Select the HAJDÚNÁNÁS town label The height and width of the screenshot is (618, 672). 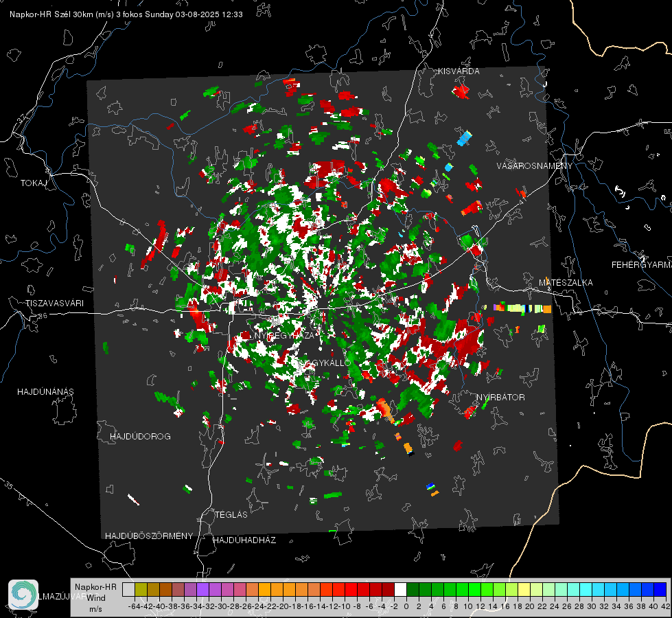click(45, 392)
